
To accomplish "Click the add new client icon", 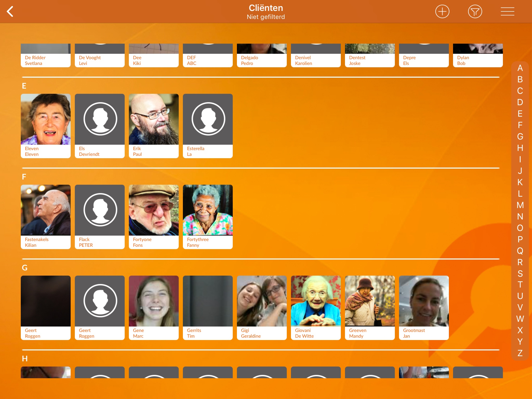I will coord(443,11).
